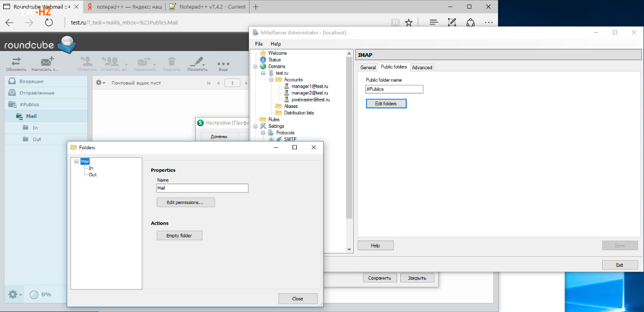The height and width of the screenshot is (312, 644).
Task: Open the File menu in hMailServer
Action: click(259, 44)
